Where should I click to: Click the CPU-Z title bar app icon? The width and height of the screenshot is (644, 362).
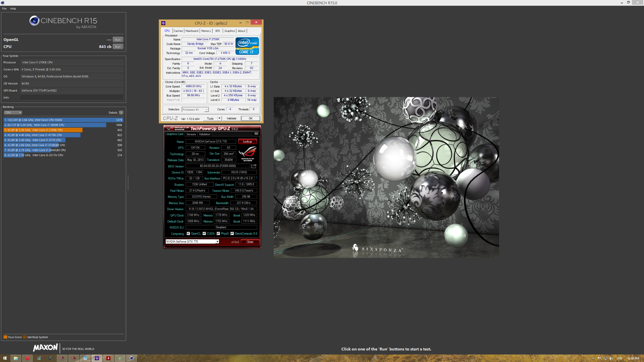point(163,23)
